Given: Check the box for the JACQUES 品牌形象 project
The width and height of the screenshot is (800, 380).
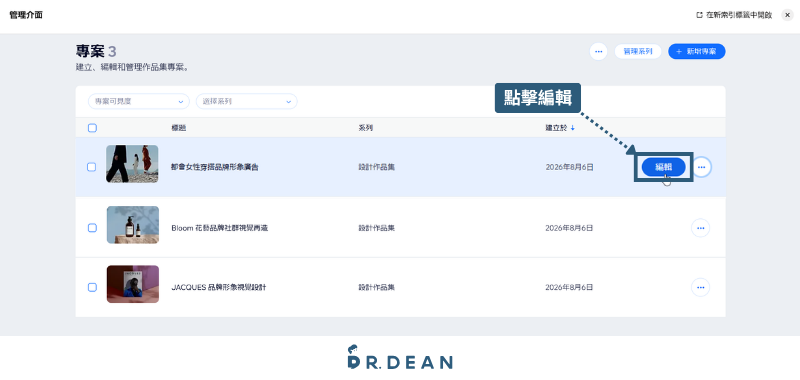Looking at the screenshot, I should [92, 287].
